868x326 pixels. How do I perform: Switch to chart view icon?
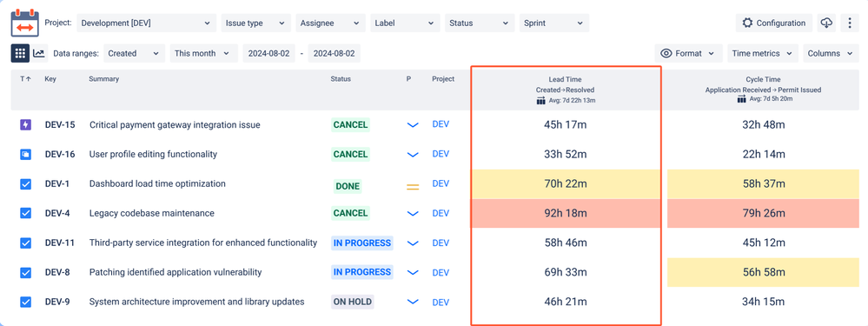(x=39, y=53)
